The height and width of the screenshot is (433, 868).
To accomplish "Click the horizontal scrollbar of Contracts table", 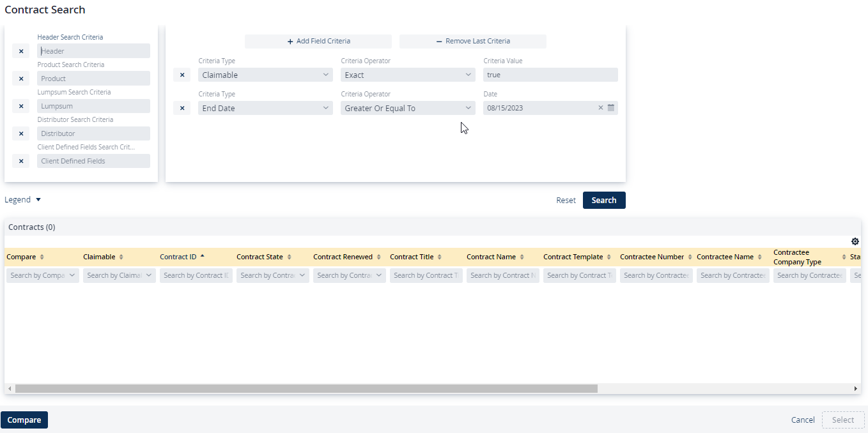I will [x=306, y=388].
